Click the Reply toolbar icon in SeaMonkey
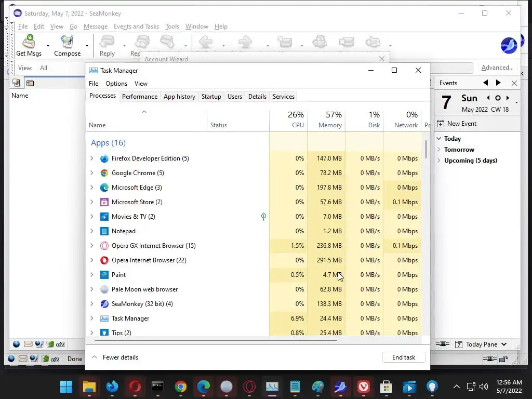The width and height of the screenshot is (532, 399). [107, 42]
